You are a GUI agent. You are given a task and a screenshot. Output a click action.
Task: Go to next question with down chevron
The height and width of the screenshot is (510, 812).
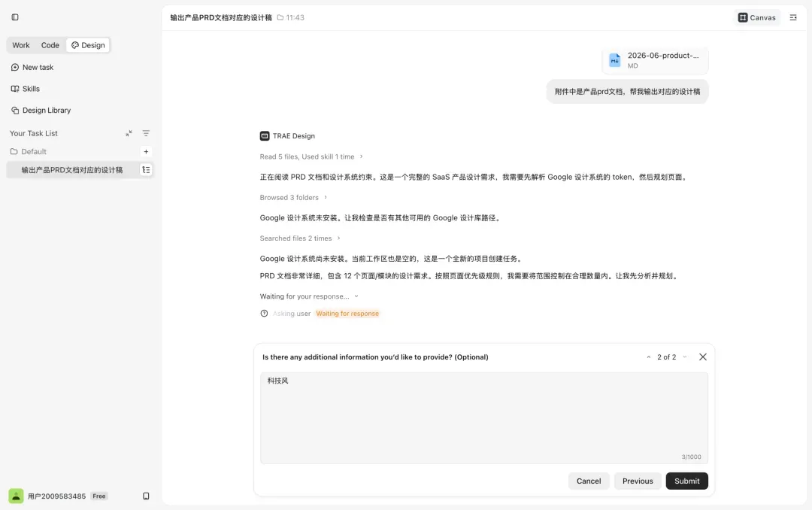685,357
